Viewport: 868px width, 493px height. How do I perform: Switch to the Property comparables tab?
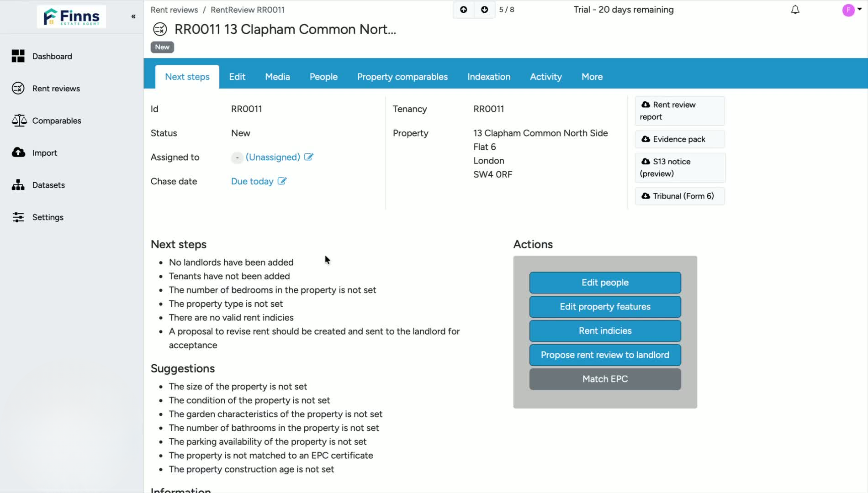pyautogui.click(x=402, y=77)
